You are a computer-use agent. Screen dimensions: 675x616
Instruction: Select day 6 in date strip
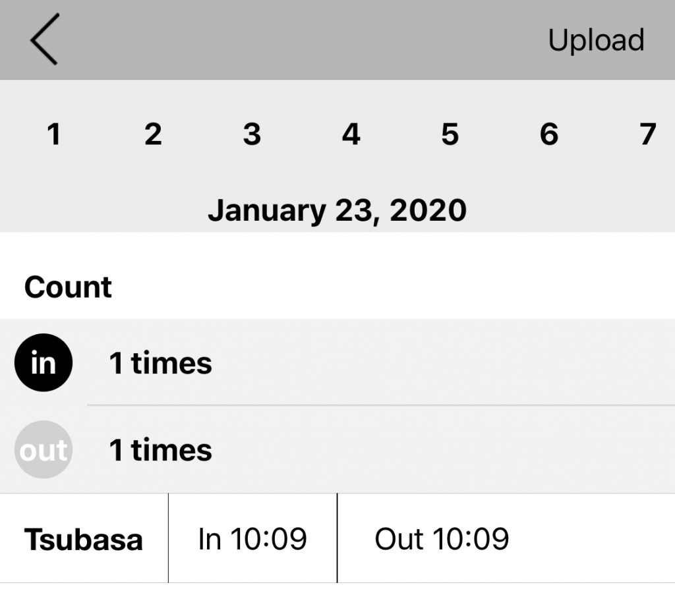click(x=548, y=134)
